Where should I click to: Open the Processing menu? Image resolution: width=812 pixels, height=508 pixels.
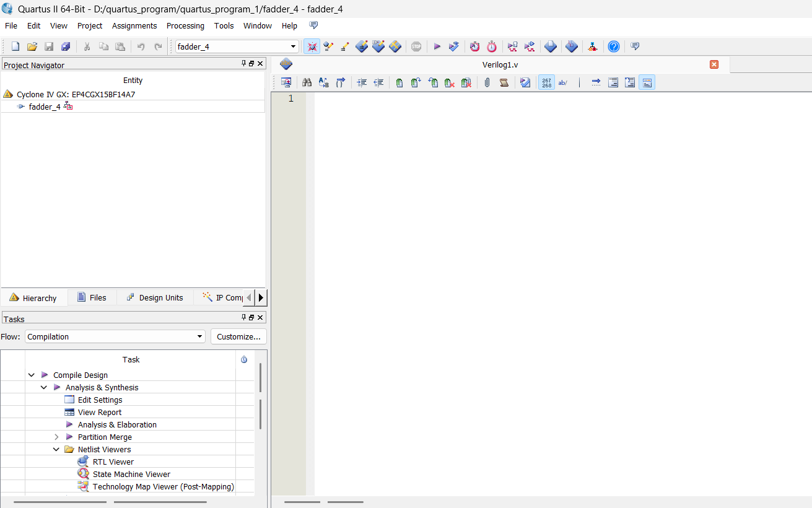185,25
